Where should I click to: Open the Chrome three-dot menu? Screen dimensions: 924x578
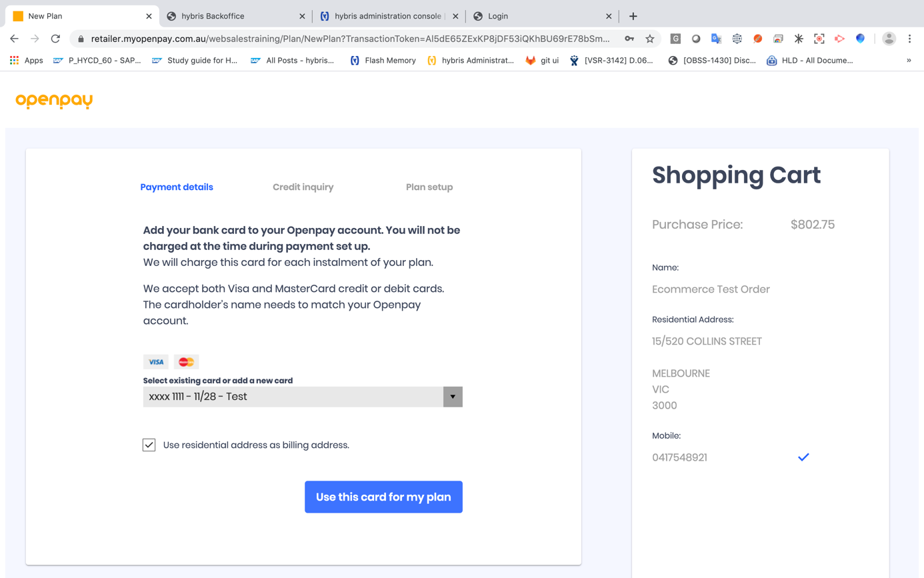tap(909, 39)
